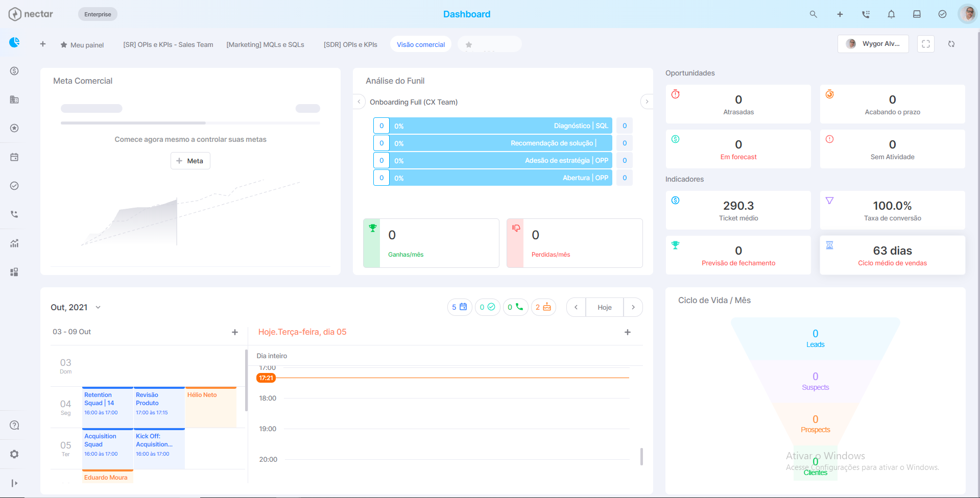Toggle the tasks filter with checkmark
This screenshot has width=980, height=498.
488,307
